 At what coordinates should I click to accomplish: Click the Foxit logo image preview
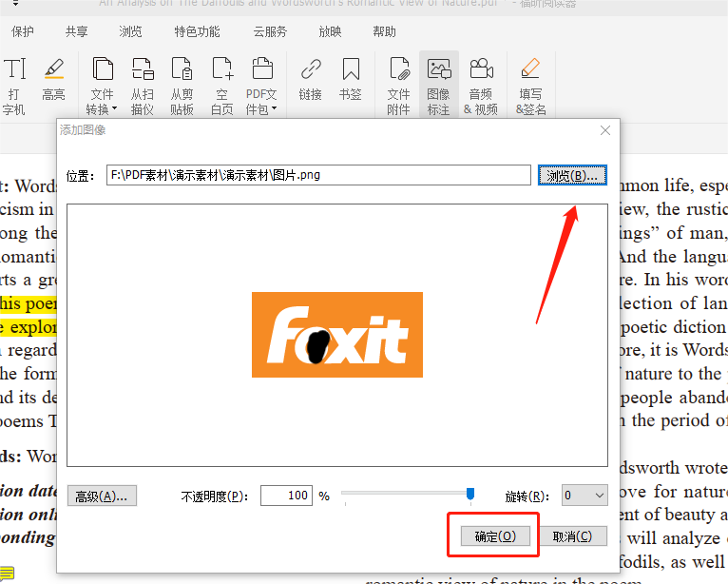337,335
